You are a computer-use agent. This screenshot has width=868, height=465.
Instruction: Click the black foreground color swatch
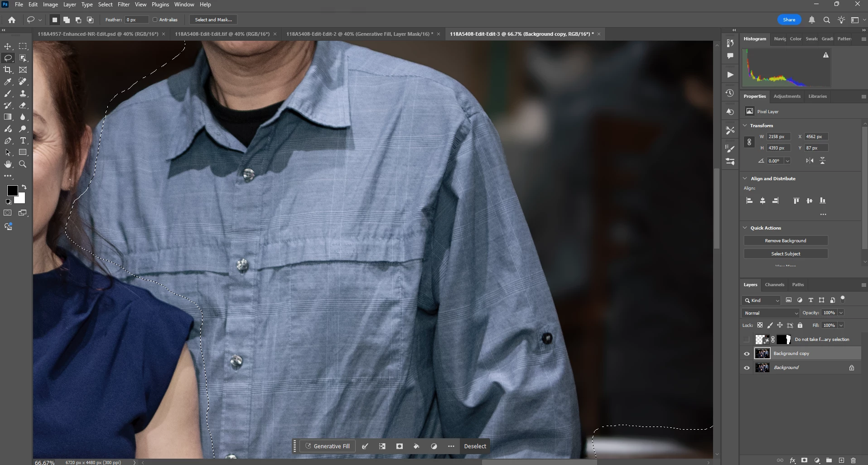12,191
